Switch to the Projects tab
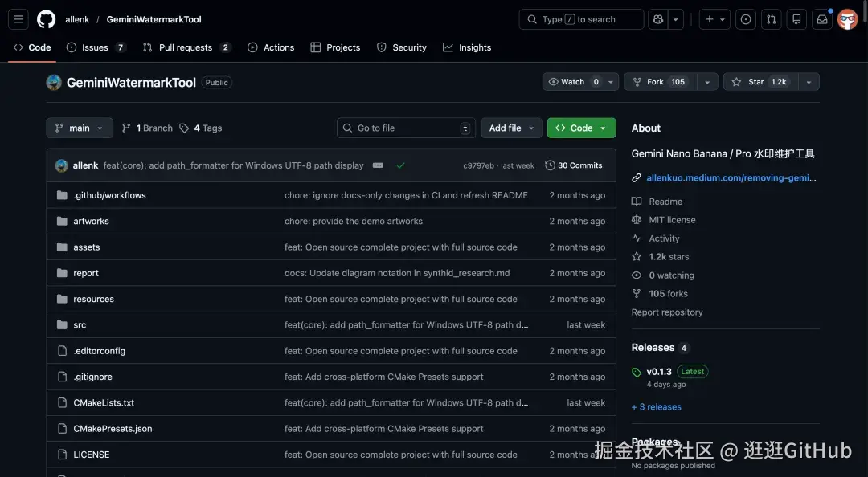 pyautogui.click(x=335, y=47)
